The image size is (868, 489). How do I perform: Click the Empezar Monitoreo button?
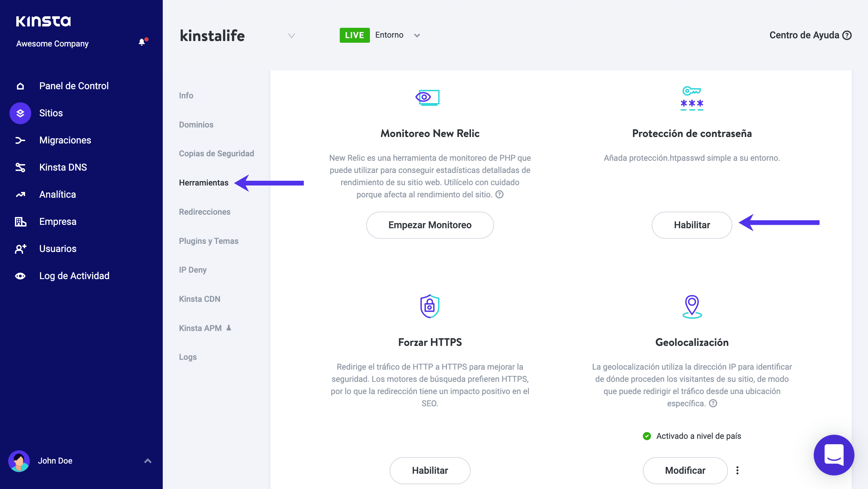pyautogui.click(x=430, y=225)
